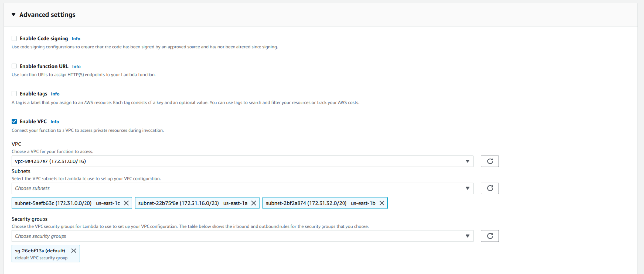
Task: Click sg-26ebf13a (default) tag text
Action: tap(41, 251)
